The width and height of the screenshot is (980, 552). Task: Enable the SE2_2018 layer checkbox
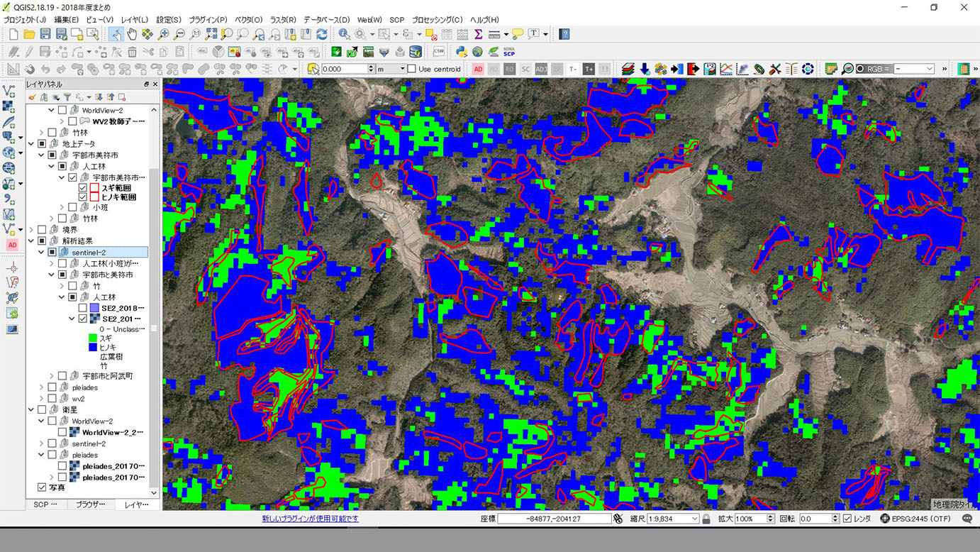(83, 309)
